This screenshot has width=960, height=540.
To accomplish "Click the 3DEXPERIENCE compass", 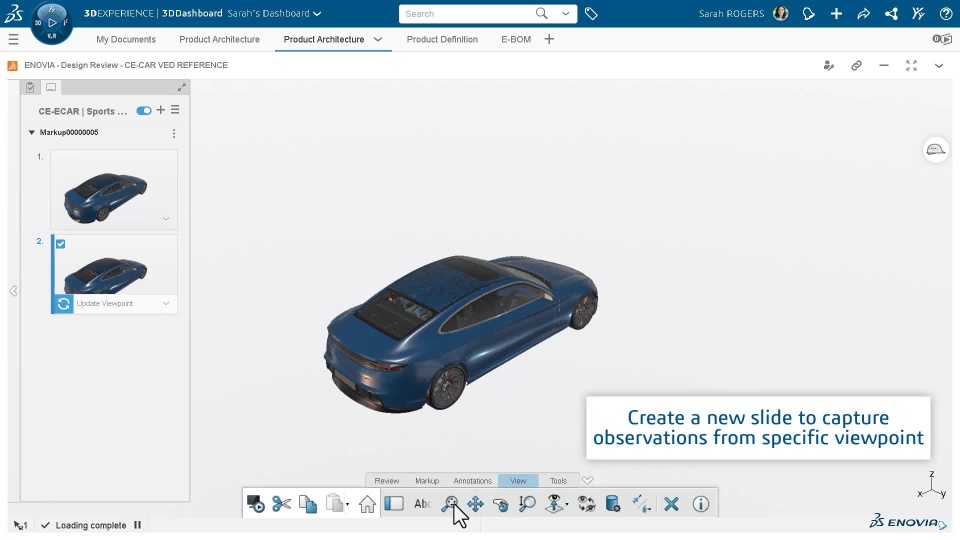I will tap(51, 23).
